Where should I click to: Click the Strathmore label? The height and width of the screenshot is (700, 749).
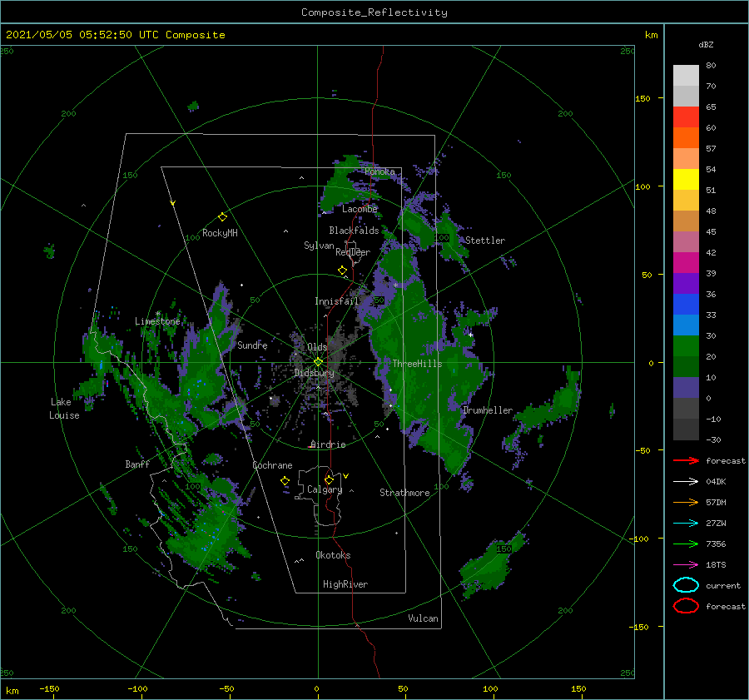(404, 493)
